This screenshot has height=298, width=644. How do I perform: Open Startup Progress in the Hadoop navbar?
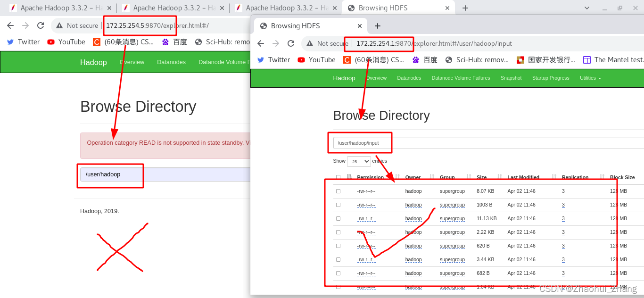(551, 78)
